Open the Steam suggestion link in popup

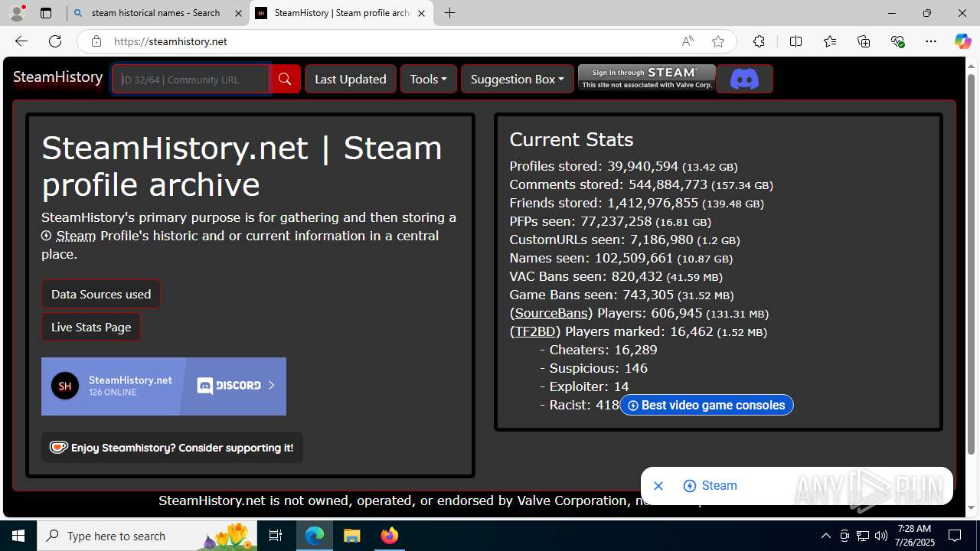tap(710, 486)
